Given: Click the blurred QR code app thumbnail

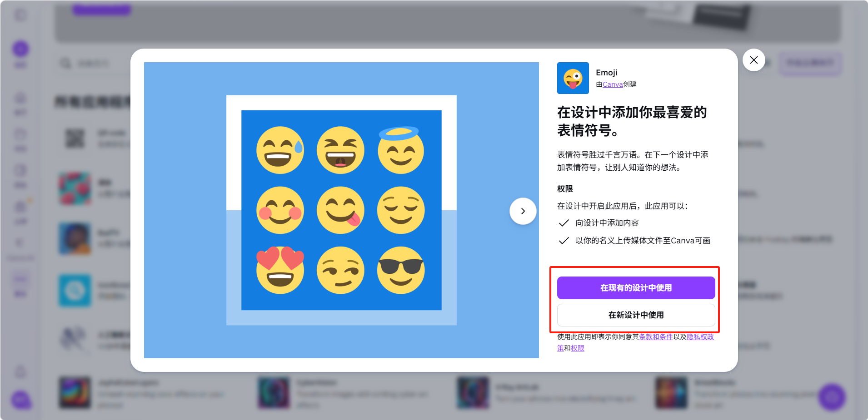Looking at the screenshot, I should tap(75, 138).
